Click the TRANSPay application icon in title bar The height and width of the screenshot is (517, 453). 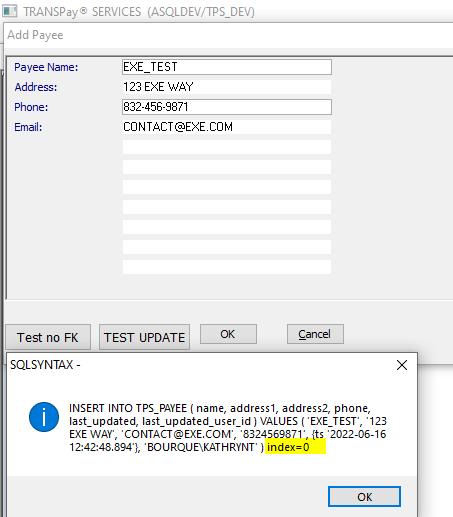pyautogui.click(x=9, y=11)
